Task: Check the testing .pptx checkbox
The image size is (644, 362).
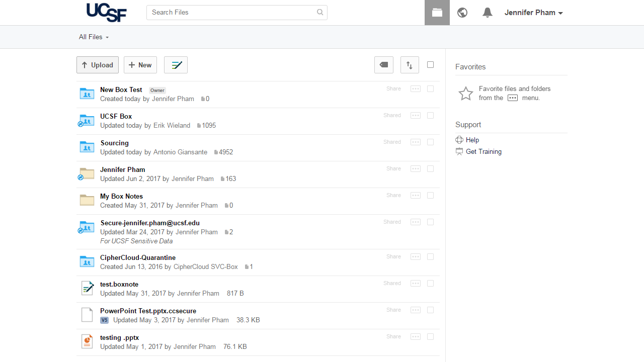Action: (x=430, y=337)
